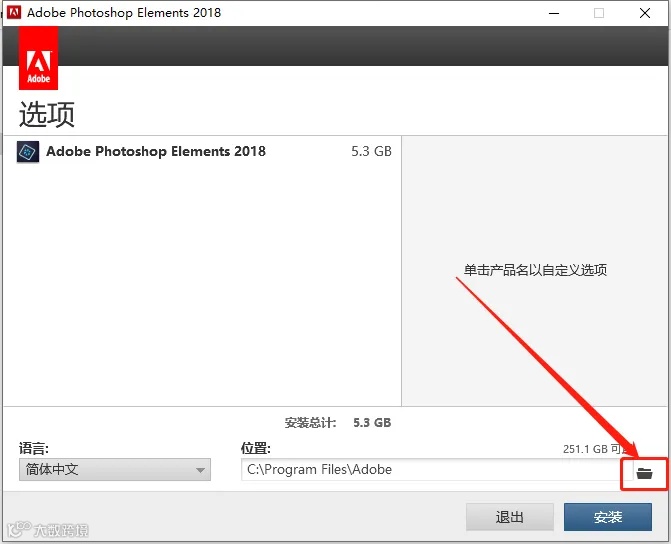Click the 语言: label
This screenshot has width=671, height=544.
click(x=34, y=448)
